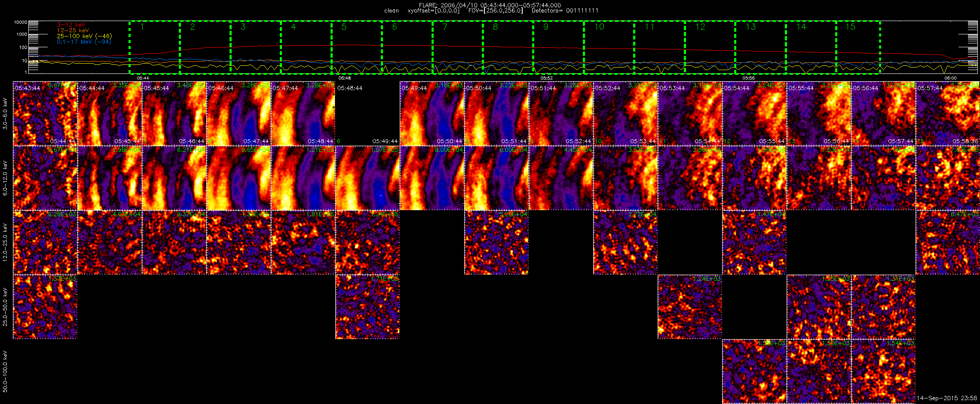Click the FLARE 2006/04/10 title text
Image resolution: width=980 pixels, height=404 pixels.
(490, 5)
